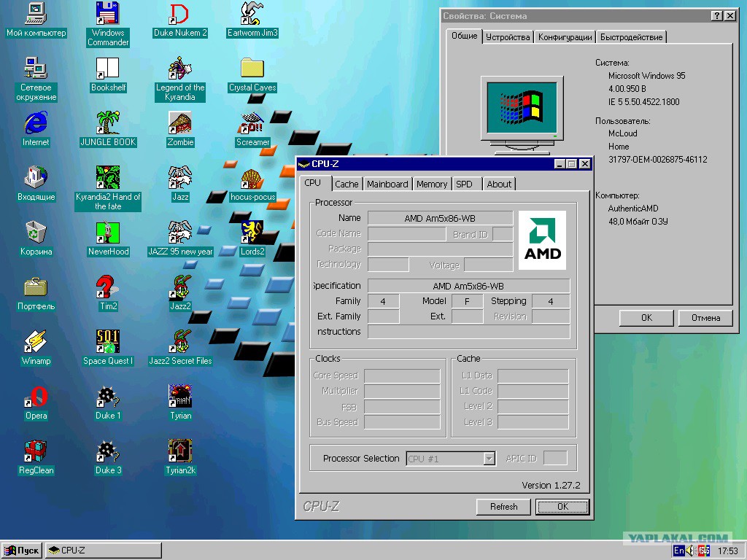Click the Stepping value field
747x560 pixels.
551,301
